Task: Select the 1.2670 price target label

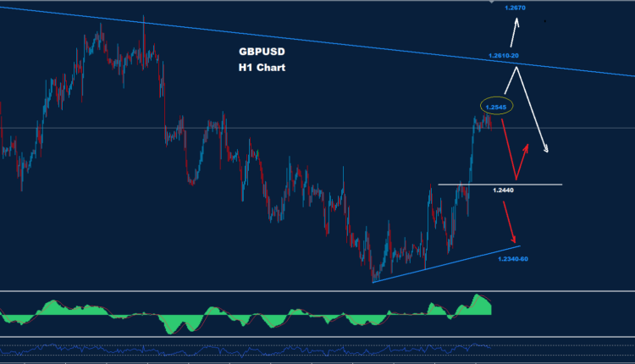Action: click(515, 8)
